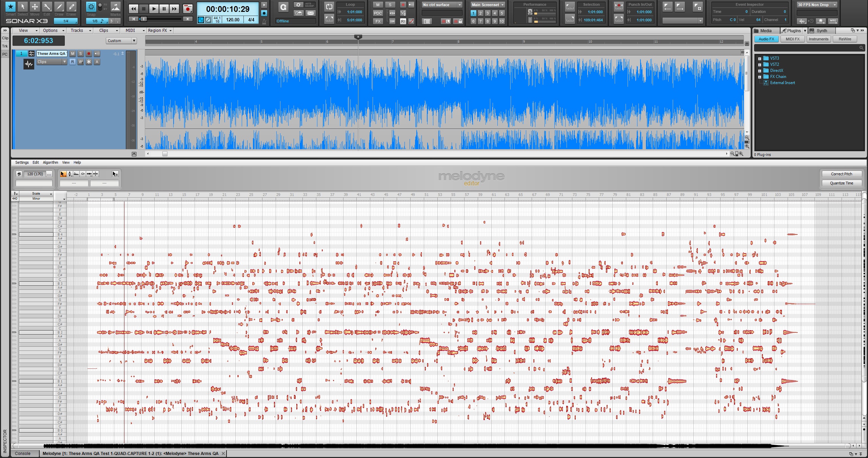Open the No ctrl surface dropdown
The height and width of the screenshot is (458, 868).
click(442, 5)
